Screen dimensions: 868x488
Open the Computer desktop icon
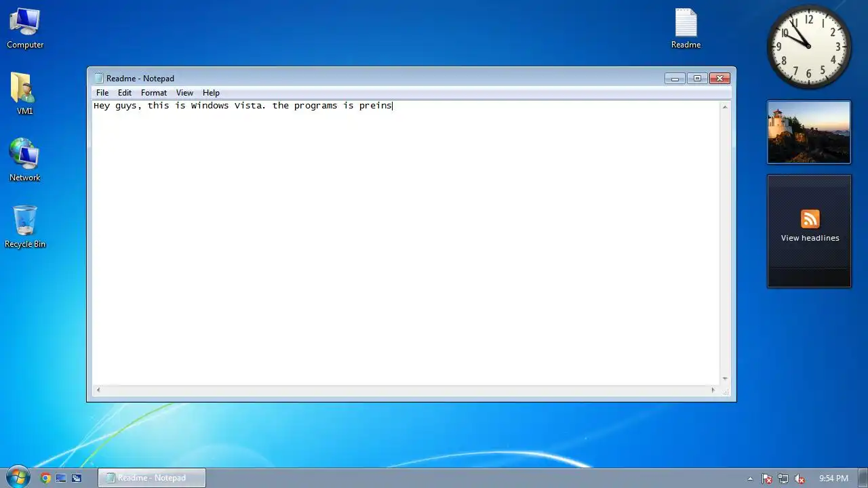(25, 28)
